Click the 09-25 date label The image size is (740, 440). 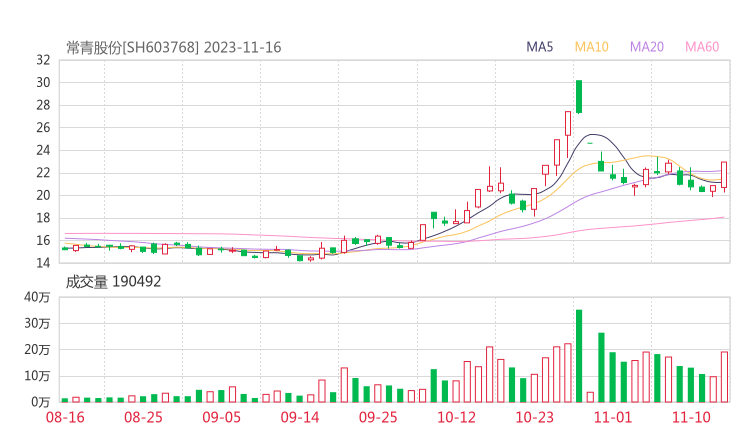coord(378,417)
